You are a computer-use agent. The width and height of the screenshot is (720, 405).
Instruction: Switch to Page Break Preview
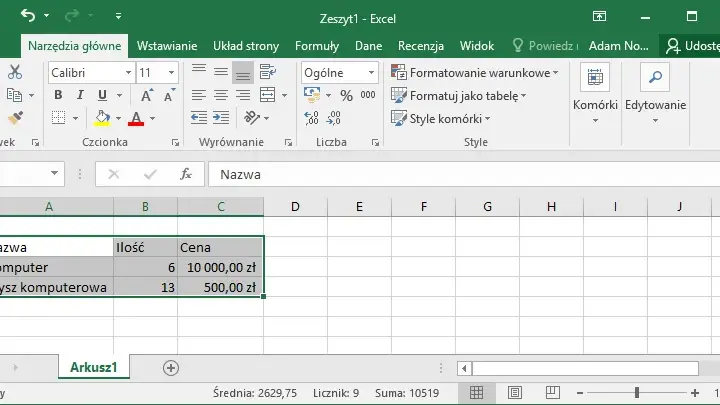tap(552, 393)
